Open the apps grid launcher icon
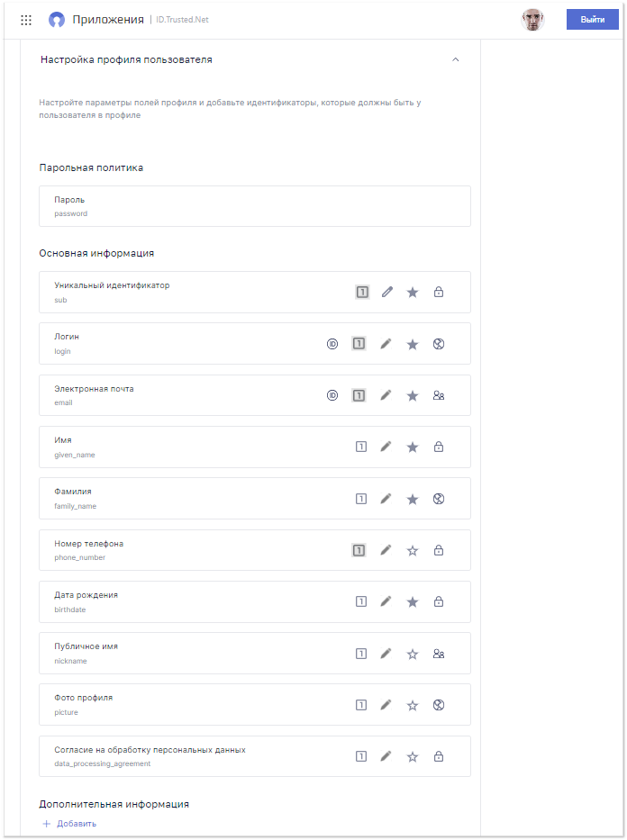The height and width of the screenshot is (840, 627). (x=26, y=20)
